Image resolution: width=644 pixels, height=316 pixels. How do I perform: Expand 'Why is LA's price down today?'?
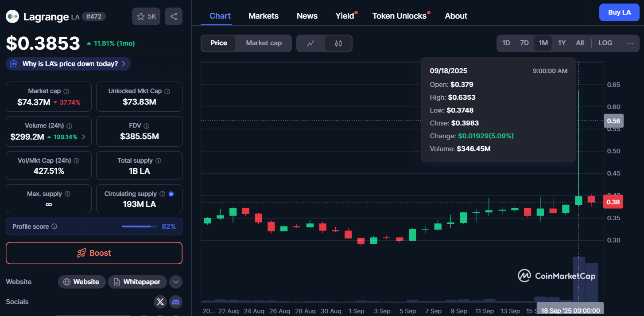tap(68, 64)
